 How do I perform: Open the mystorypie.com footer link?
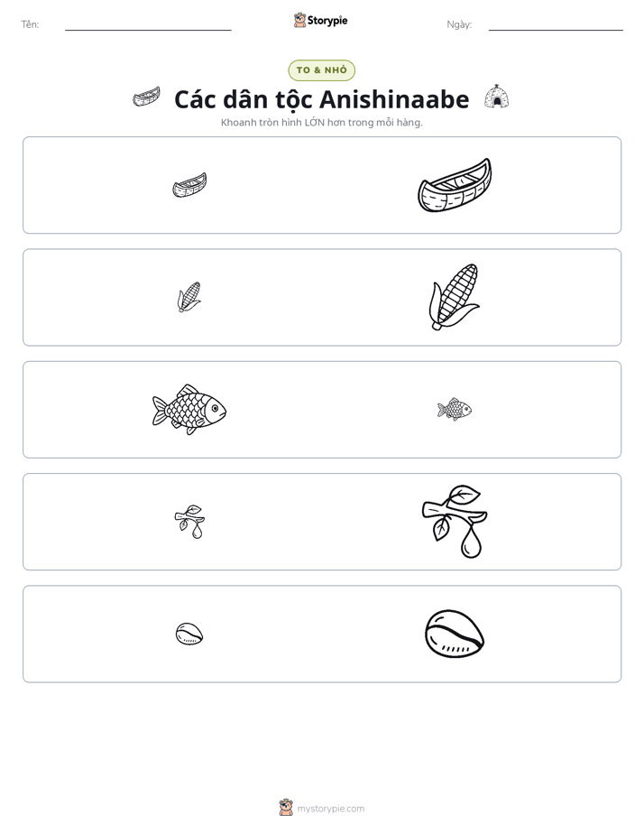point(330,809)
